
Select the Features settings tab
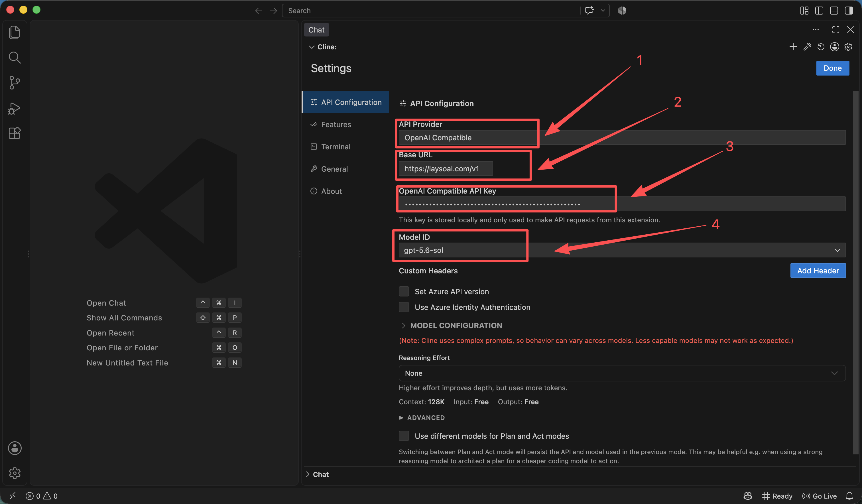click(345, 124)
